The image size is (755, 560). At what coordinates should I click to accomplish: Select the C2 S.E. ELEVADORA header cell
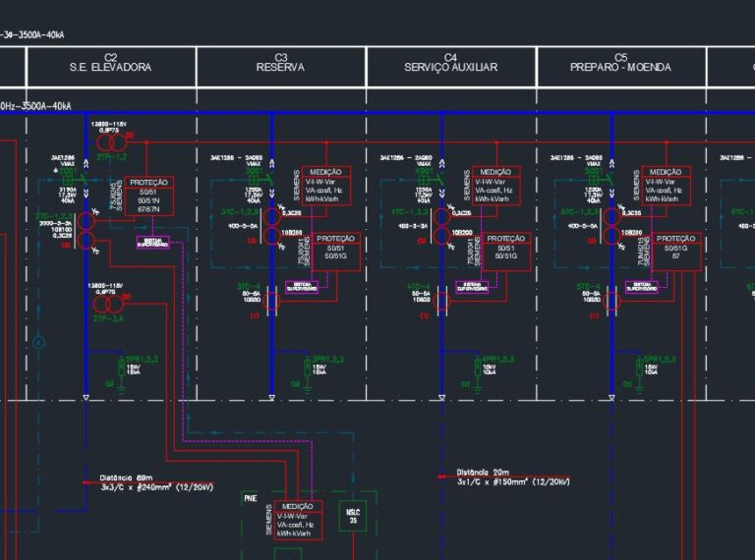pos(111,64)
